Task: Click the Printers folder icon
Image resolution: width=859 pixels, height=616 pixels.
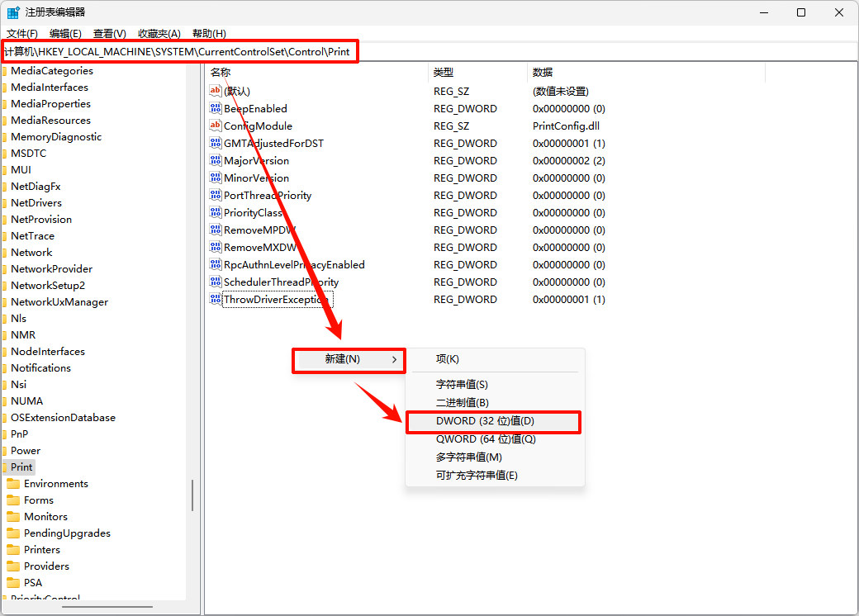Action: pyautogui.click(x=13, y=550)
